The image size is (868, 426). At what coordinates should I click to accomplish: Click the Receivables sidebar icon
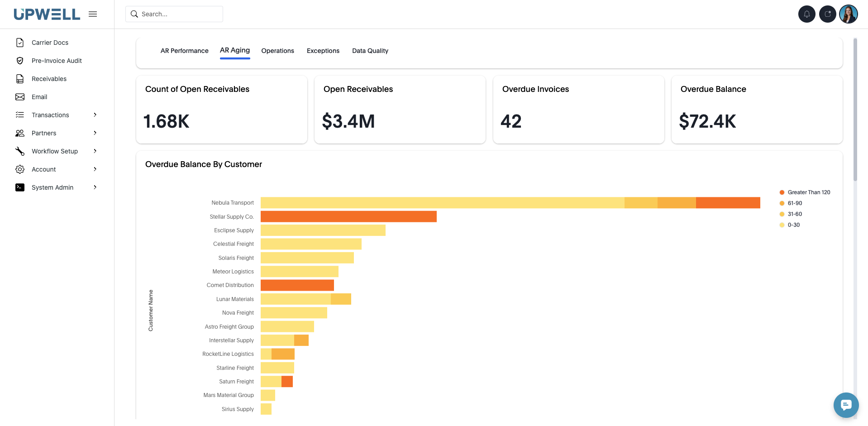[x=20, y=79]
